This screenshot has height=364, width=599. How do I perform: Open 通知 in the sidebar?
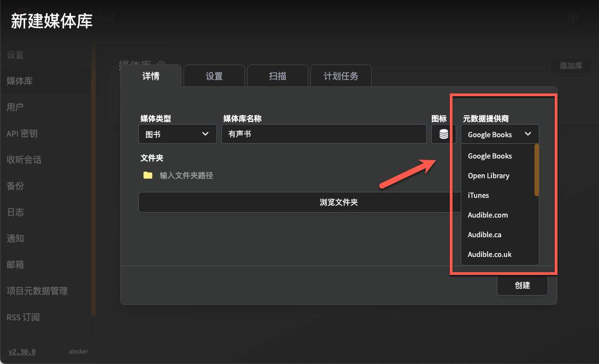[x=46, y=238]
